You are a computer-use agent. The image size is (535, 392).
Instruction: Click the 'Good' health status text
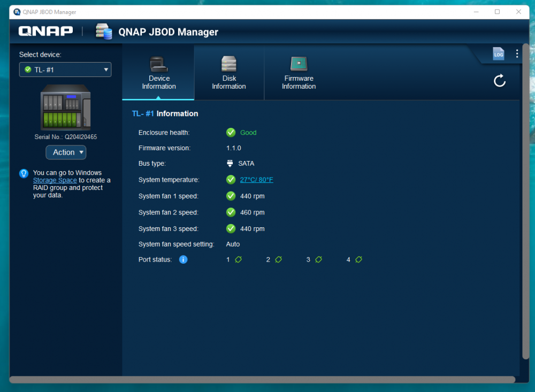click(x=248, y=133)
